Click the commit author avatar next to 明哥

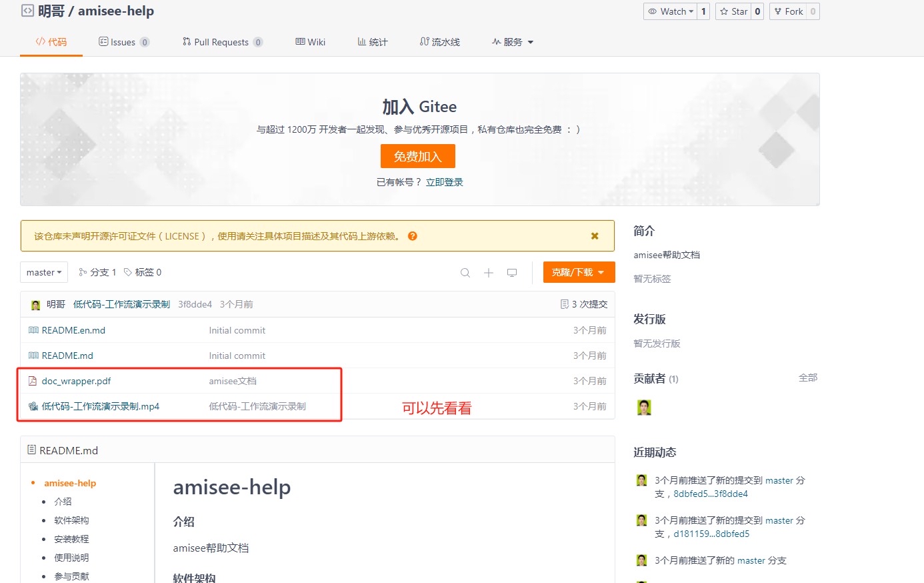(x=36, y=305)
